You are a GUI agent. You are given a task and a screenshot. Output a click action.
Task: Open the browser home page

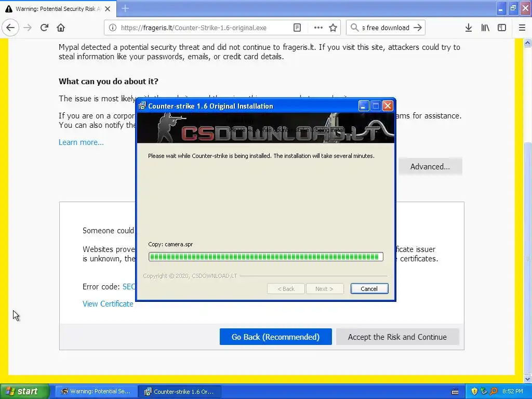click(61, 28)
